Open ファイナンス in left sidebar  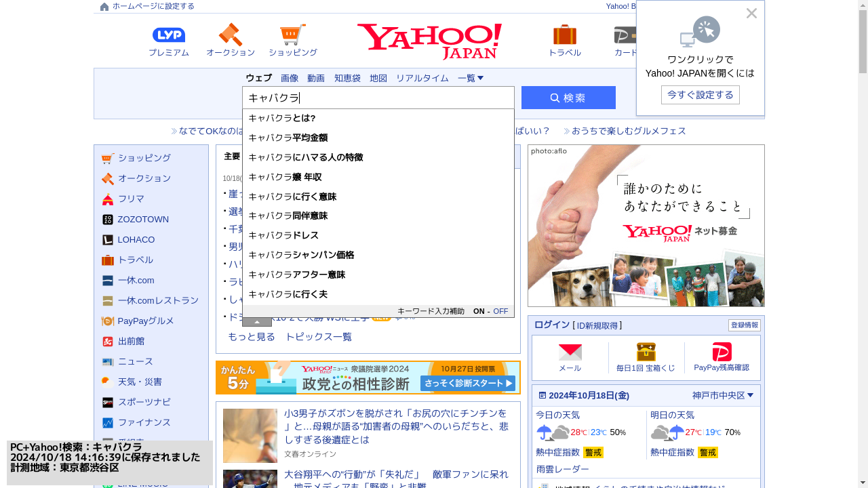[x=144, y=422]
